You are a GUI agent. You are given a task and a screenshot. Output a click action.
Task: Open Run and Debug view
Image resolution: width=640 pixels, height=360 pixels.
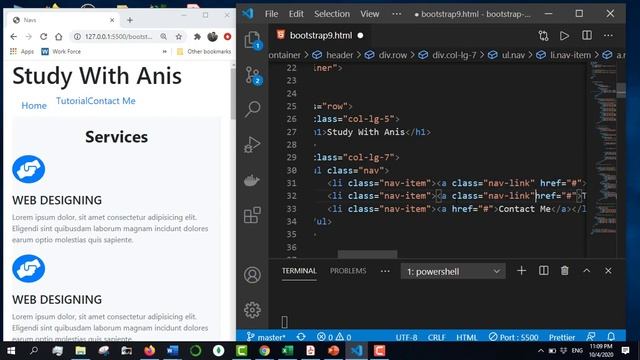[x=252, y=144]
